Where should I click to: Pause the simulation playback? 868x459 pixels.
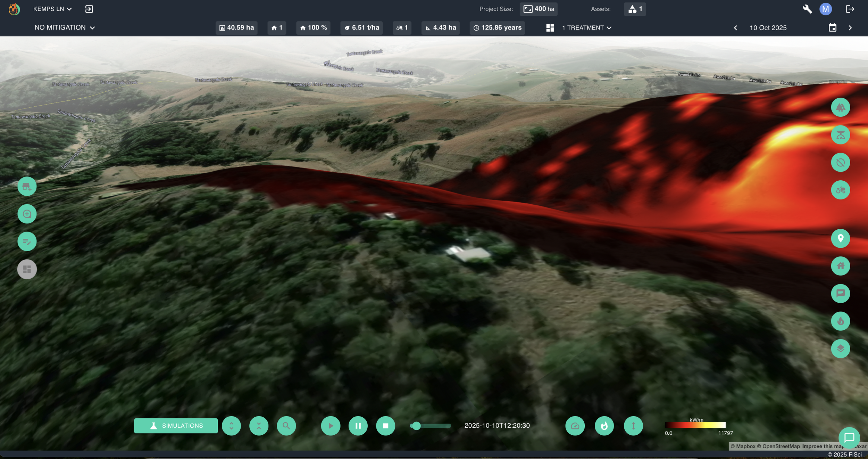(358, 426)
